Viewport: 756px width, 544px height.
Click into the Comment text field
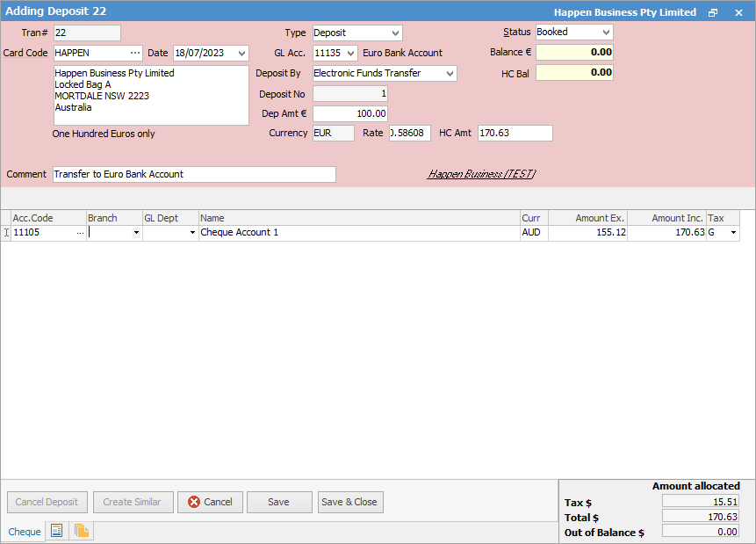tap(194, 174)
